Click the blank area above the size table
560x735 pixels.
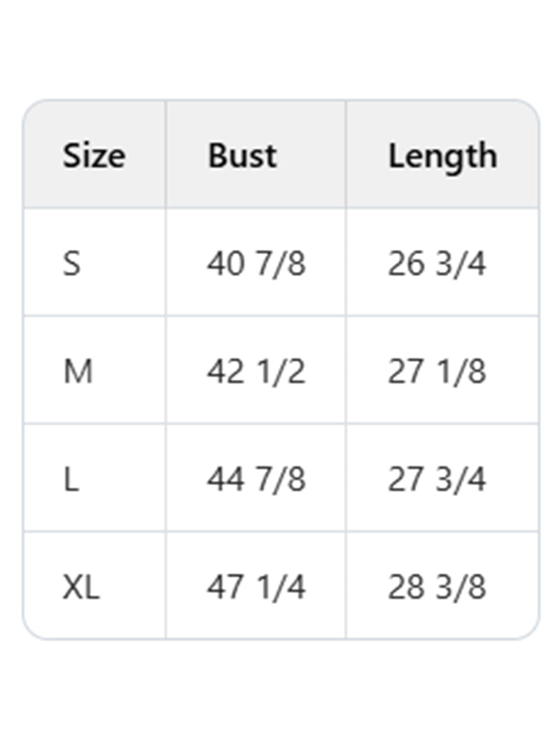(280, 49)
